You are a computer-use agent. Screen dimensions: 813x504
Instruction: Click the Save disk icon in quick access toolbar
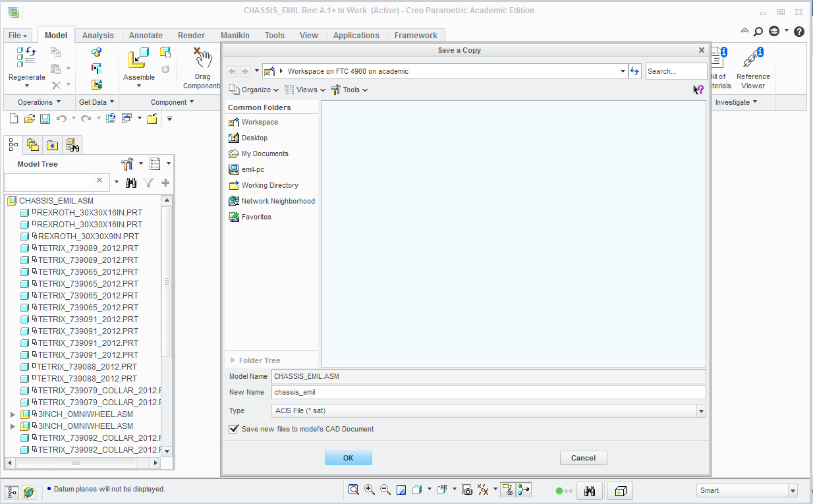[x=45, y=119]
